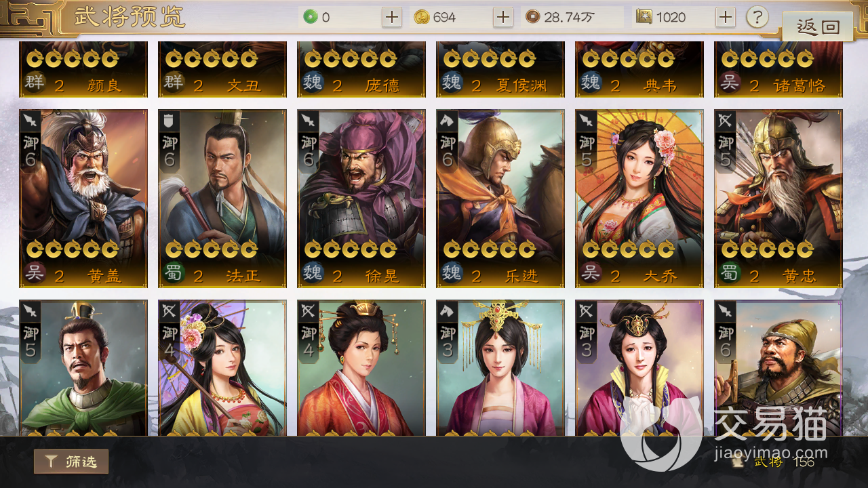Click the 诸葛恪 card name bar
The height and width of the screenshot is (488, 868).
coord(778,85)
